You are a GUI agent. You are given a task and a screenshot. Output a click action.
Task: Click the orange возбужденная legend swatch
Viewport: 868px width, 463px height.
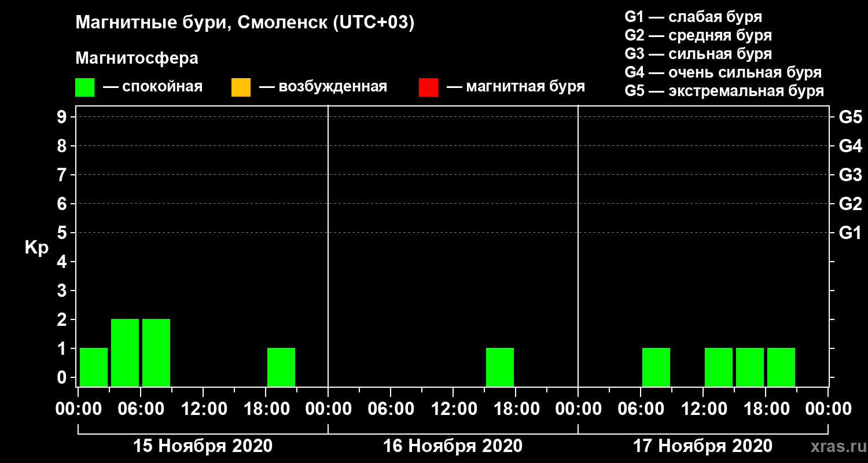click(241, 87)
